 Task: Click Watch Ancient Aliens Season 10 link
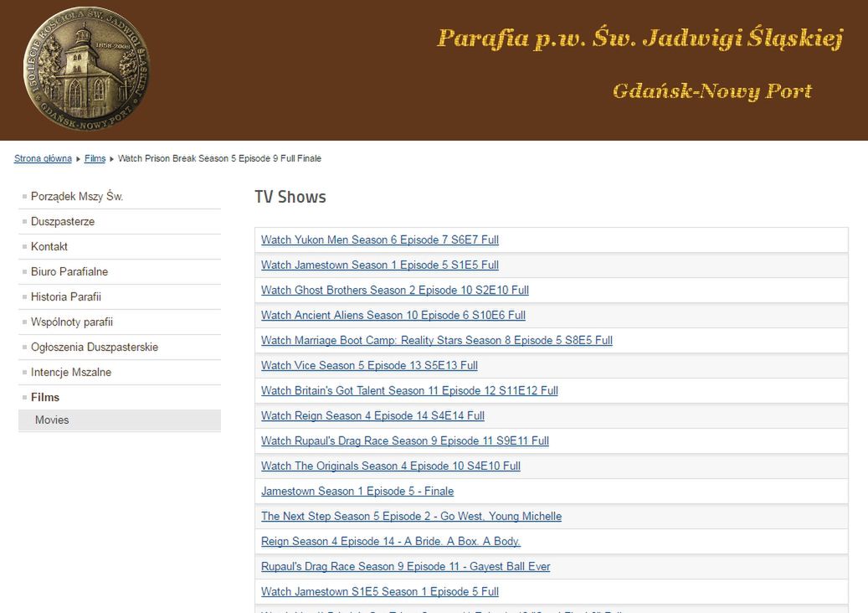[393, 315]
